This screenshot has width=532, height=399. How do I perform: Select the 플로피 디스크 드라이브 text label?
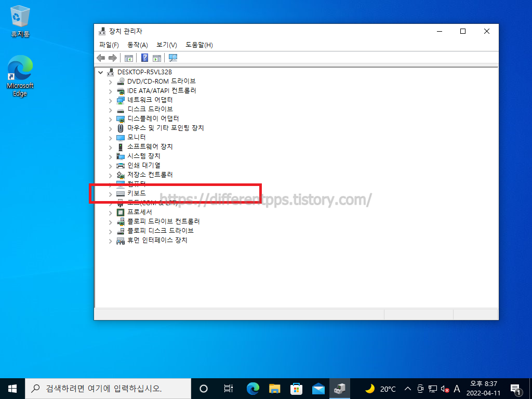[161, 231]
